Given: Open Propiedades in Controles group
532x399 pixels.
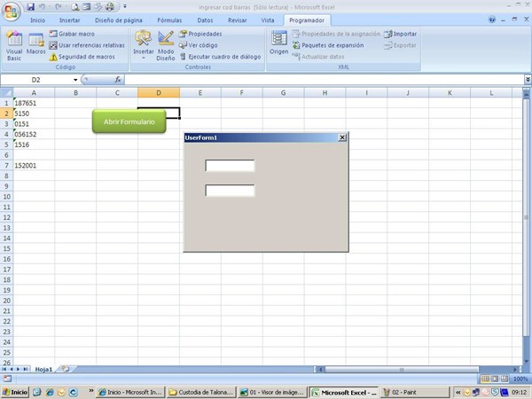Looking at the screenshot, I should [x=204, y=34].
